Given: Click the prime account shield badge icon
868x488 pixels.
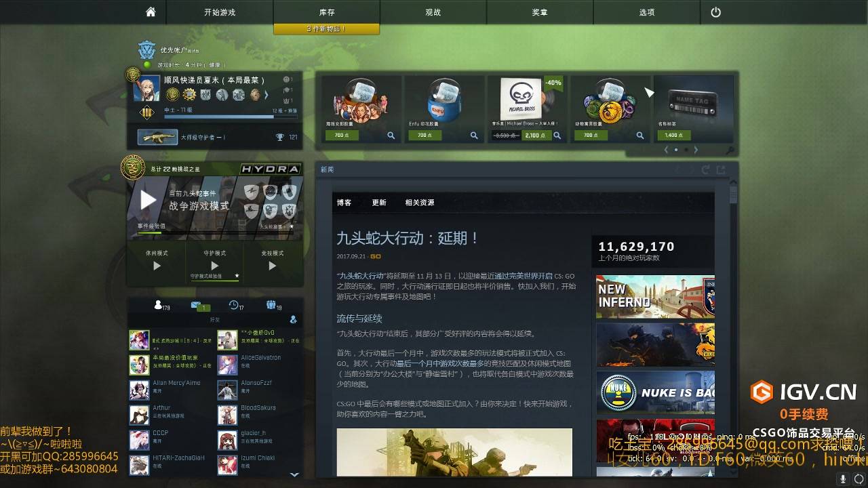Looking at the screenshot, I should pos(147,50).
